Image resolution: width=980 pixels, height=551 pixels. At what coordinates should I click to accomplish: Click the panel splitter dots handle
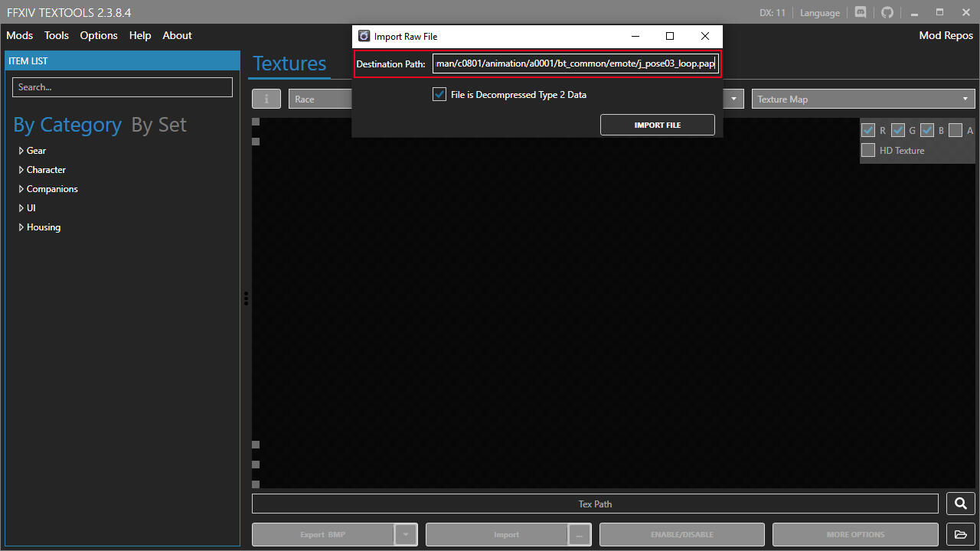click(x=246, y=298)
